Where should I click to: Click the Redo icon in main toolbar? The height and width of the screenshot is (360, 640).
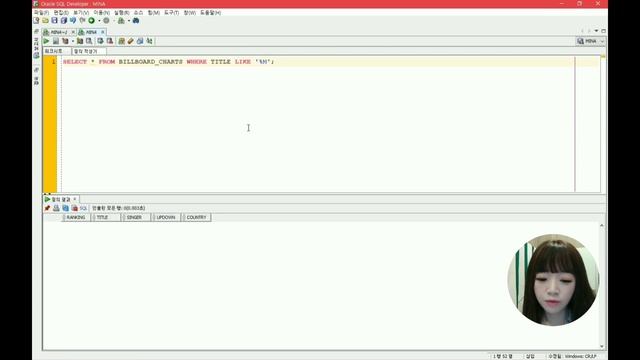click(x=82, y=20)
